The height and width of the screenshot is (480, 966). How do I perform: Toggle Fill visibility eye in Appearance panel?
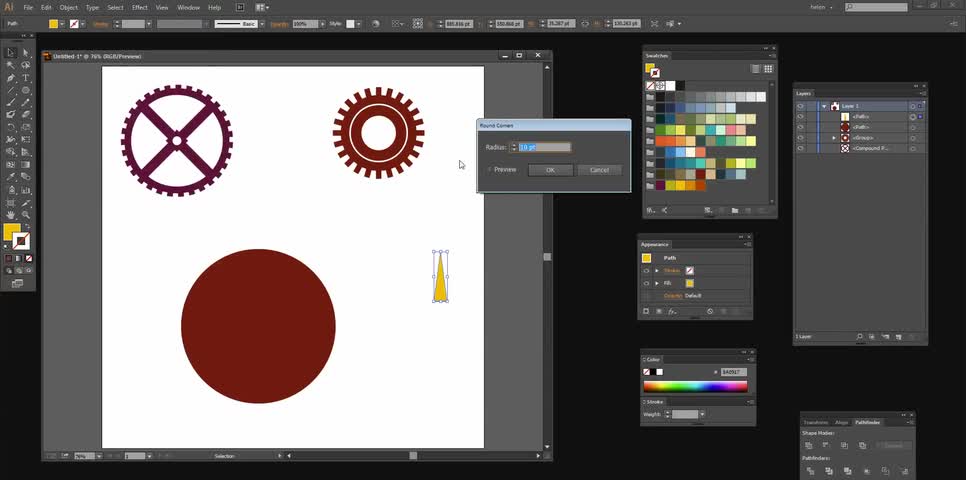[x=646, y=283]
